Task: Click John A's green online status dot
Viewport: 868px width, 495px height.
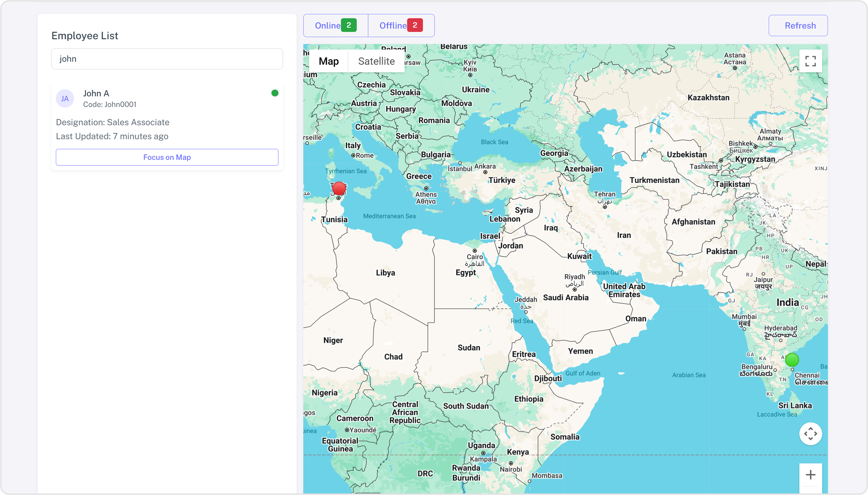Action: 275,93
